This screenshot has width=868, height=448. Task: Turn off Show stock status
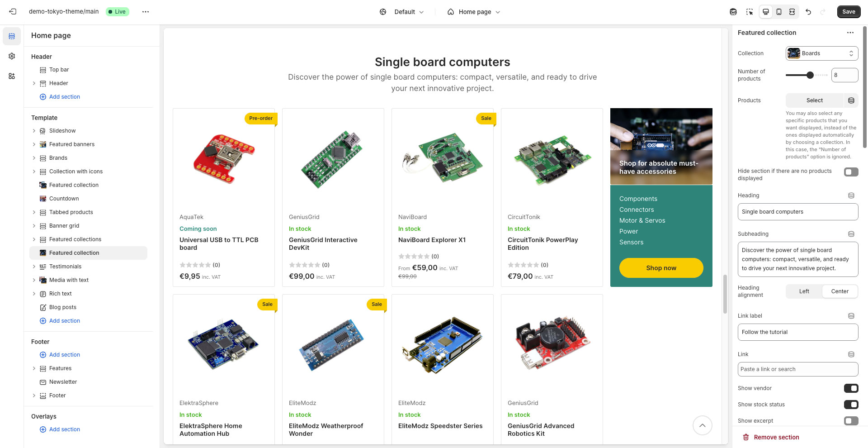851,405
